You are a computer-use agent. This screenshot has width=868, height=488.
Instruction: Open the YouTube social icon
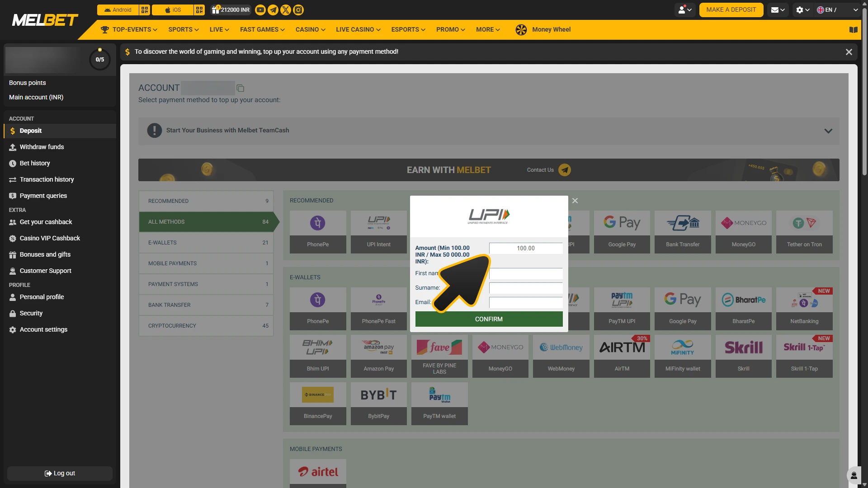click(x=260, y=10)
